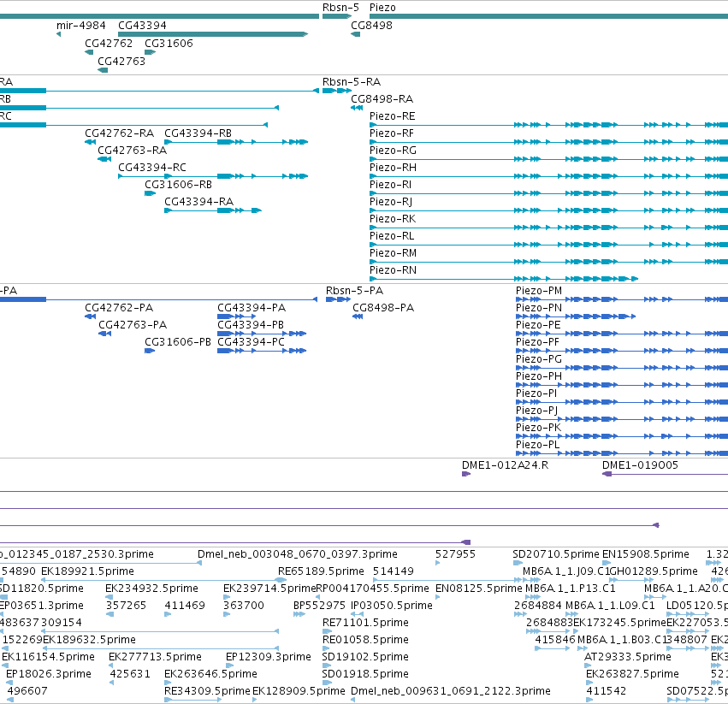728x704 pixels.
Task: Select the mir-4984 gene label
Action: pyautogui.click(x=80, y=25)
